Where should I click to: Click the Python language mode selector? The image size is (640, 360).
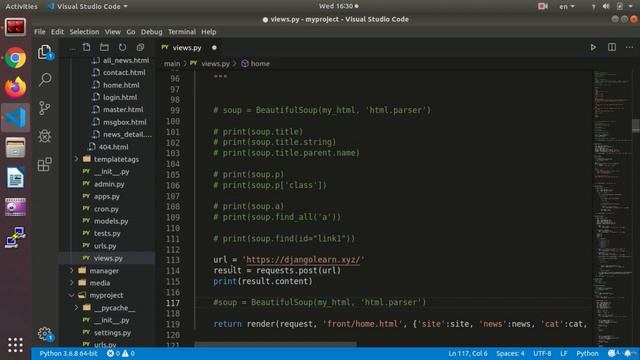tap(587, 353)
